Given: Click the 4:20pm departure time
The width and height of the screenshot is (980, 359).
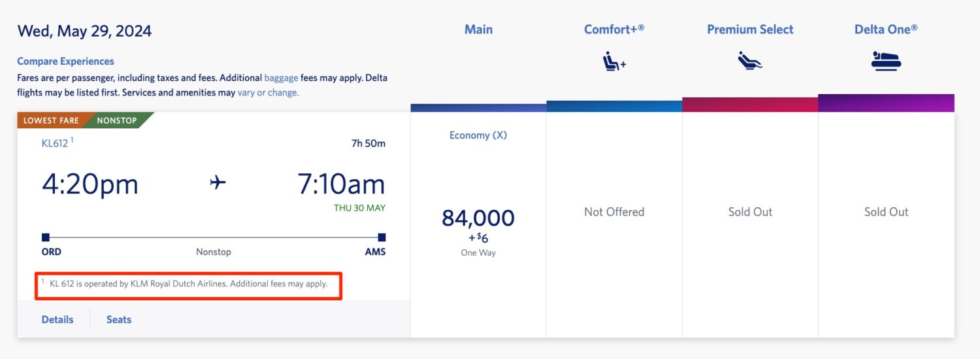Looking at the screenshot, I should click(x=90, y=184).
